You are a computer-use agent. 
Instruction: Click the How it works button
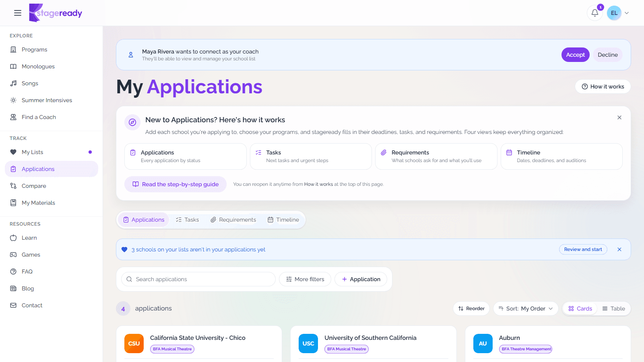pos(603,86)
